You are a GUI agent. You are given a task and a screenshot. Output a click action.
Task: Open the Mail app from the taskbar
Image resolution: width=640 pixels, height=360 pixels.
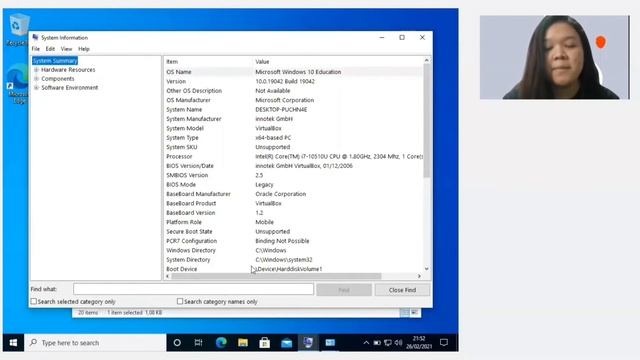click(287, 342)
